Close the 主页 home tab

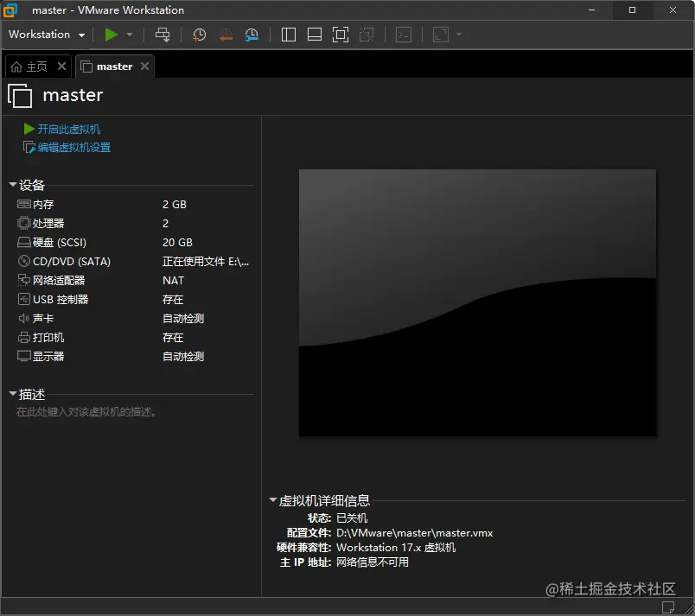coord(61,67)
